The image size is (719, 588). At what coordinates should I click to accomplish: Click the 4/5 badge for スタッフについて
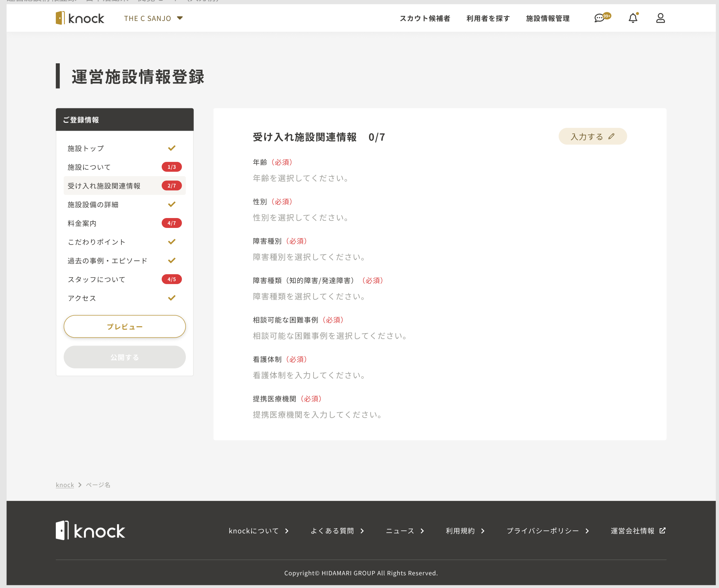pos(172,279)
